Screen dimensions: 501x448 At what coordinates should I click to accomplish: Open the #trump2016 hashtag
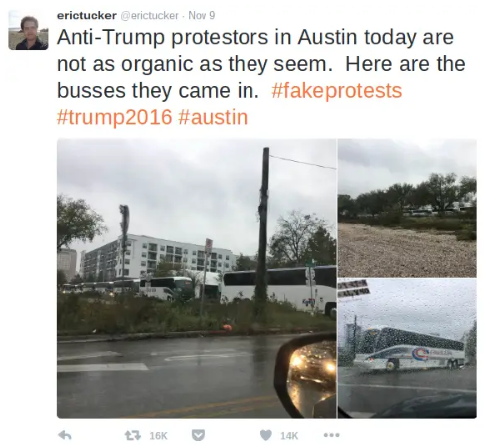(115, 117)
